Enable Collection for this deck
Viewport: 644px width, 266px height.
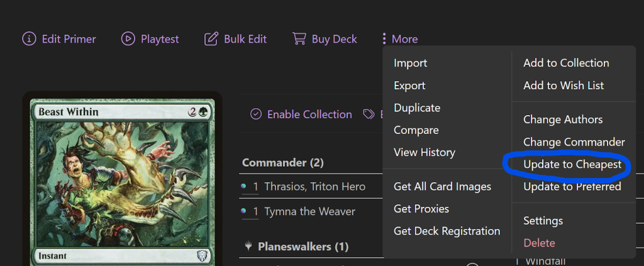(x=309, y=114)
